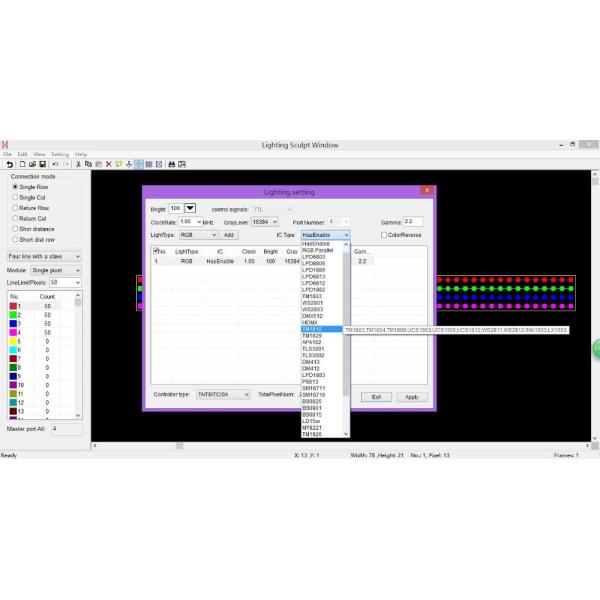Screen dimensions: 600x600
Task: Click the Add button beside LightType
Action: pyautogui.click(x=228, y=235)
